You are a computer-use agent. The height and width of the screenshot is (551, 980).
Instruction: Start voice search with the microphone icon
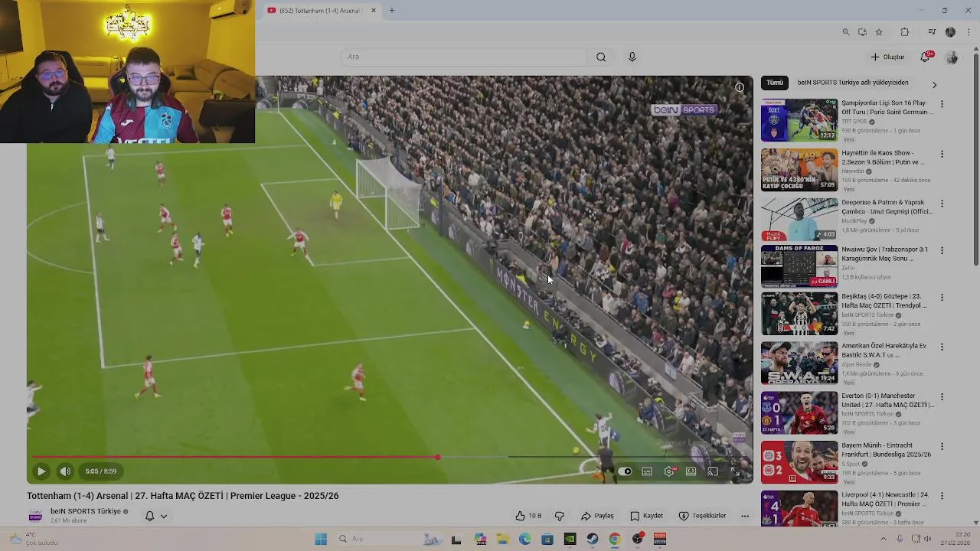pyautogui.click(x=632, y=57)
